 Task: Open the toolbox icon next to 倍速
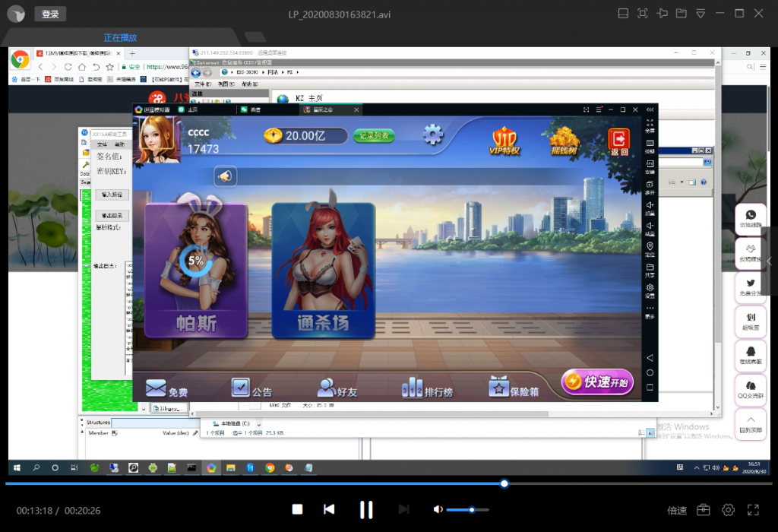click(x=704, y=510)
